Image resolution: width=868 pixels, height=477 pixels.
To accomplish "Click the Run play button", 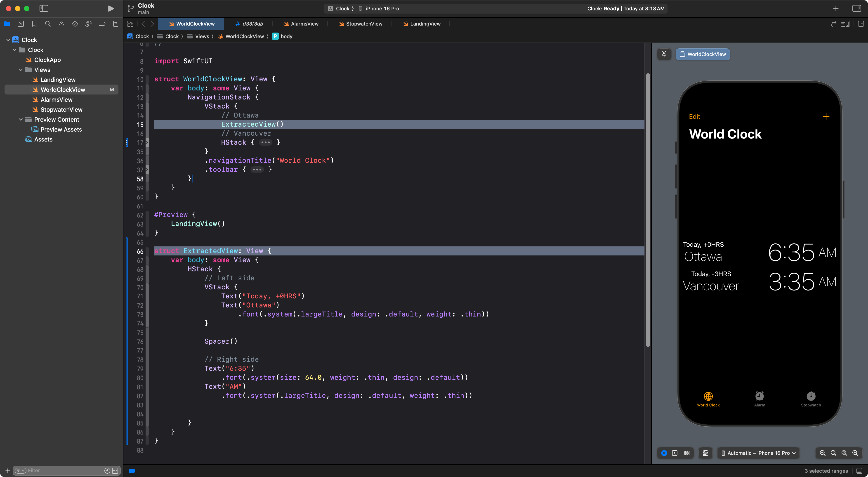I will [x=111, y=8].
